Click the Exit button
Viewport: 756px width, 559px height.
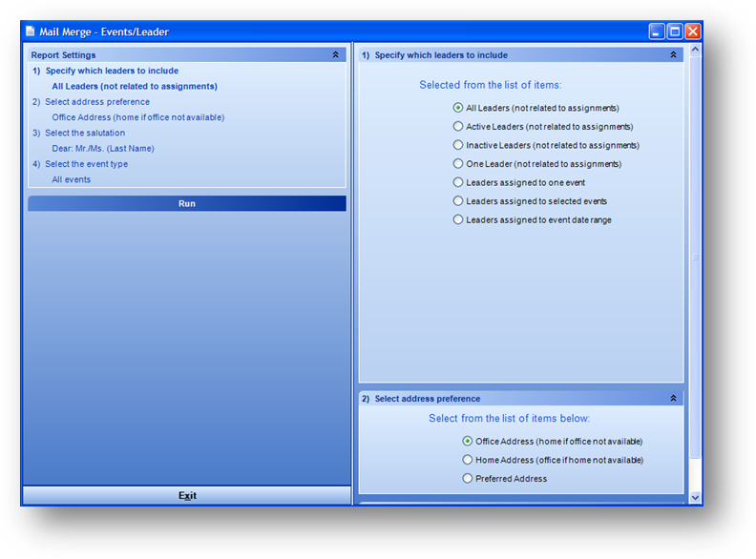[x=187, y=495]
